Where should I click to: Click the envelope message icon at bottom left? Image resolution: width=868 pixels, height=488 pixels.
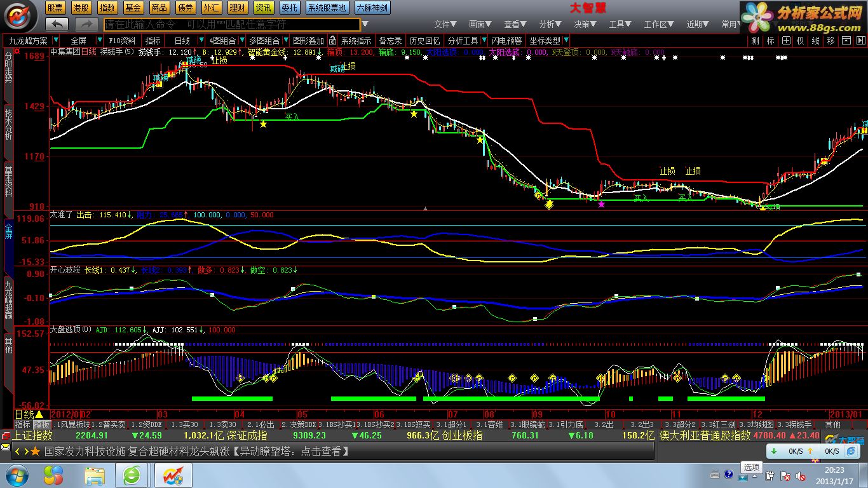[x=6, y=448]
